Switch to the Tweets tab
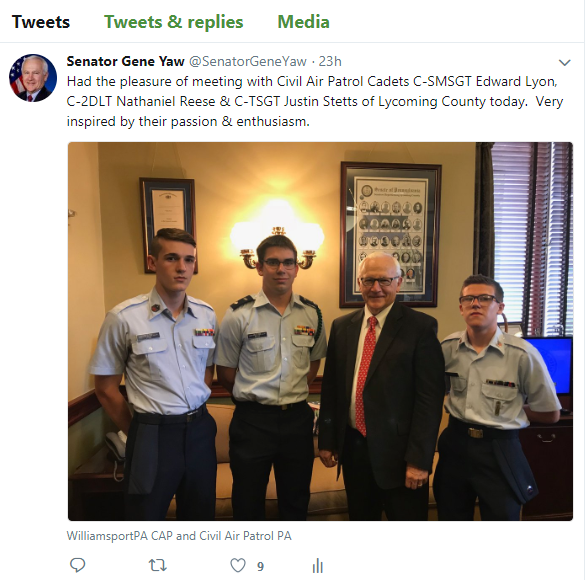This screenshot has width=585, height=580. click(x=41, y=22)
